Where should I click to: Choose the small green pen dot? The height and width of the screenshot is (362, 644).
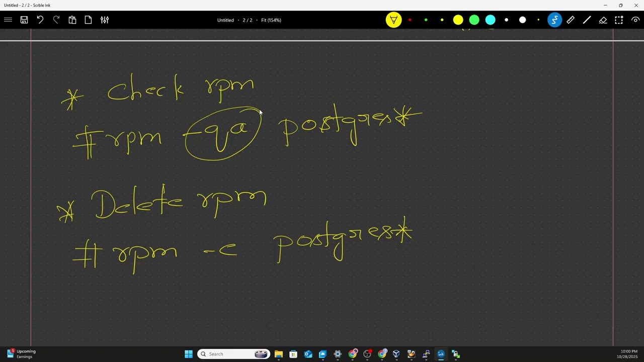point(426,20)
